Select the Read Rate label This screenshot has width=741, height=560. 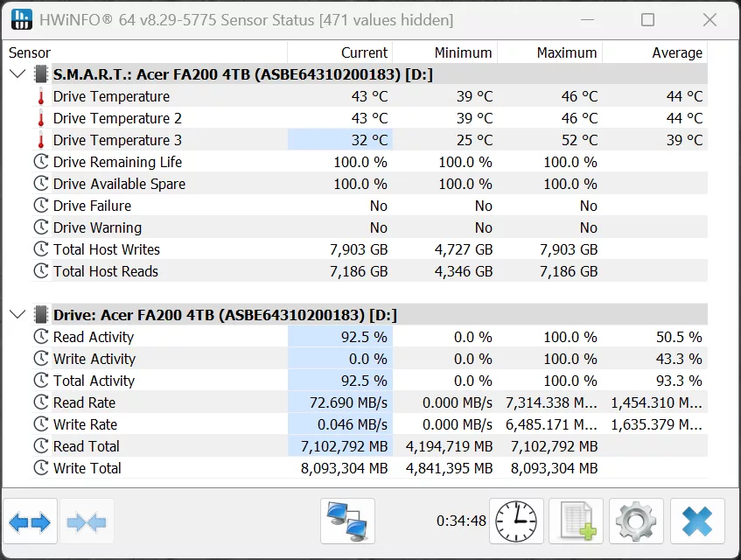pos(84,402)
